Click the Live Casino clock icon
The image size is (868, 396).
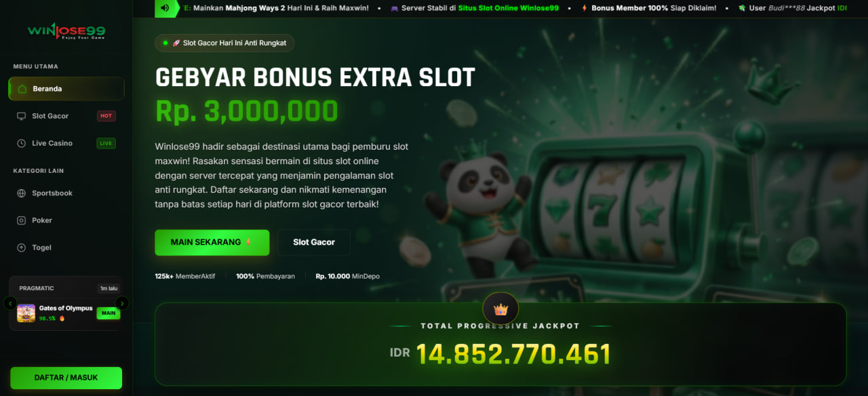pyautogui.click(x=21, y=143)
